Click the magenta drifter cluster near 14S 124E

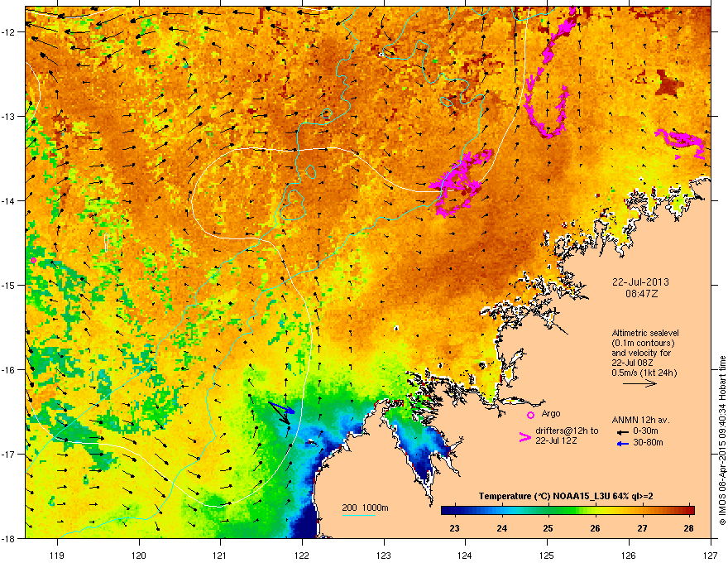coord(461,183)
